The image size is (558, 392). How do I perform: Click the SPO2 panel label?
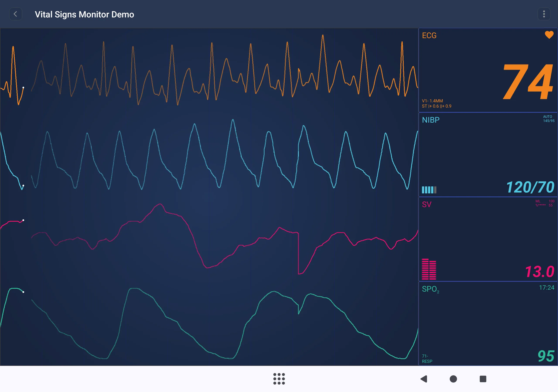tap(430, 289)
